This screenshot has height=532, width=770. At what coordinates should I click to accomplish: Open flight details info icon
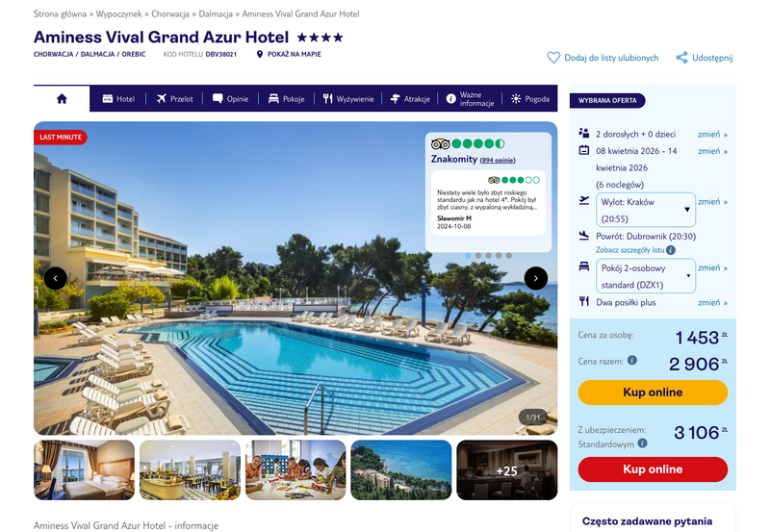click(x=670, y=250)
